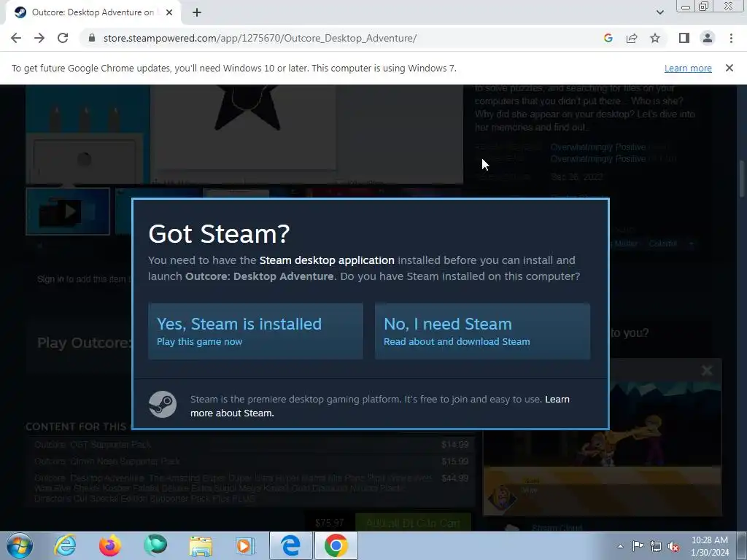Dismiss the Chrome update notice bar
The image size is (747, 560).
729,68
